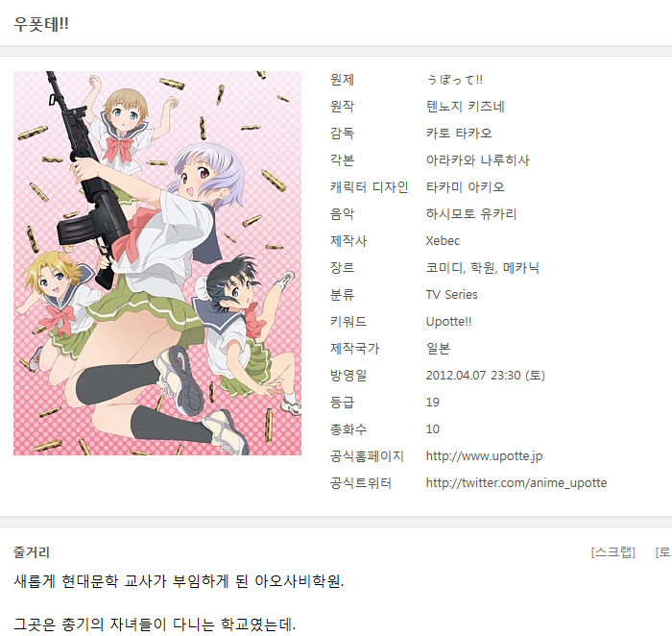Viewport: 672px width, 636px height.
Task: Open the official Twitter anime_upotte link
Action: tap(516, 483)
